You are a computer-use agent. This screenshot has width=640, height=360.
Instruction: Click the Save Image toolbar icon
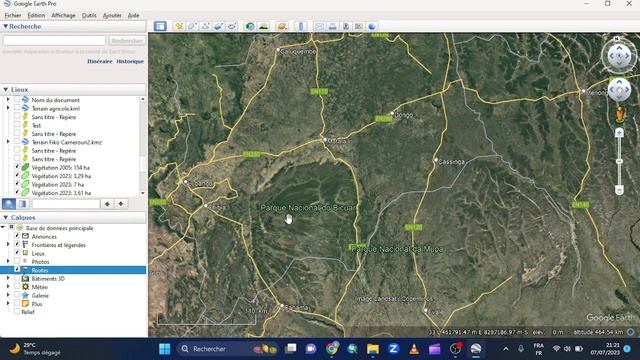click(x=346, y=26)
